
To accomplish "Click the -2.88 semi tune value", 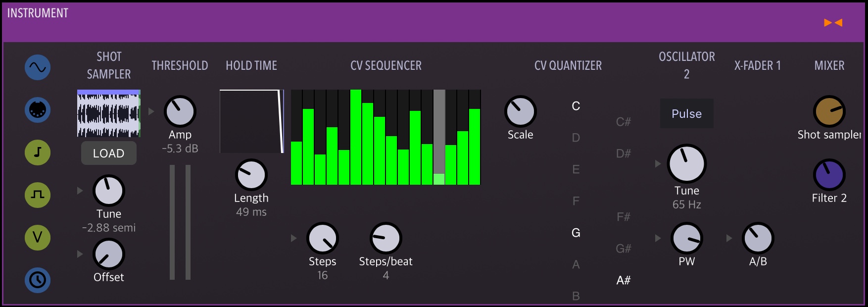I will pyautogui.click(x=109, y=228).
